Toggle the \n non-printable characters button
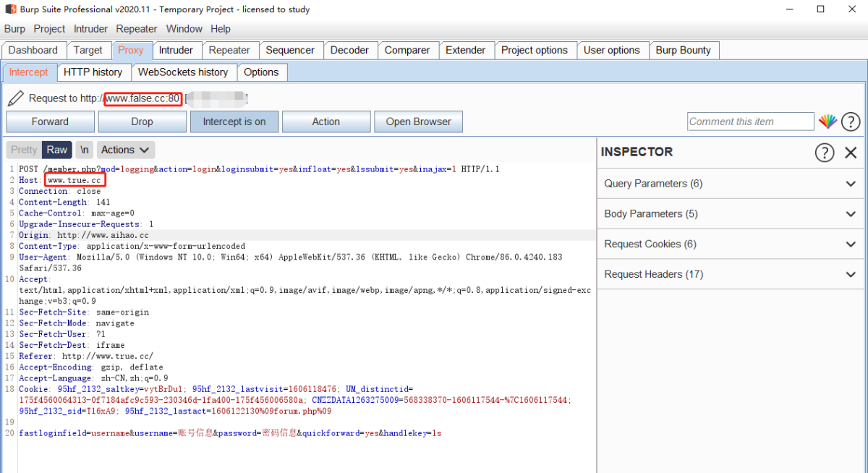The image size is (868, 473). coord(85,150)
